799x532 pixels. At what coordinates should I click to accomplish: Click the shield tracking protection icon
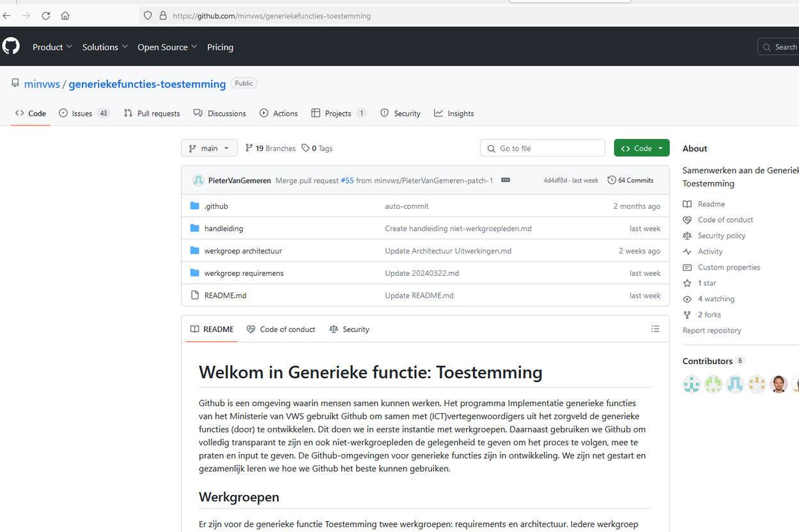point(148,15)
